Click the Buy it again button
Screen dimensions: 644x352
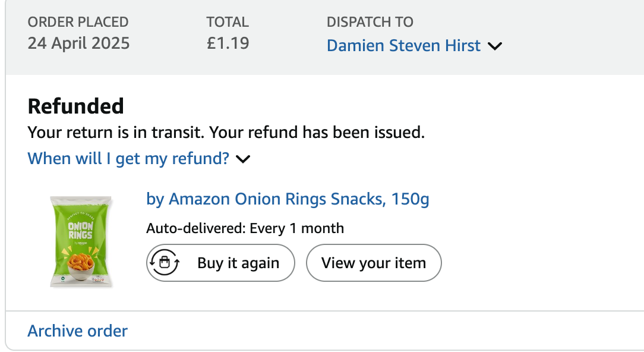220,263
